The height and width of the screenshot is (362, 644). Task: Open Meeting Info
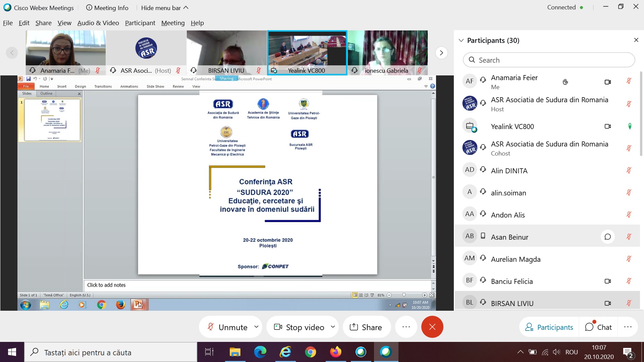coord(107,8)
